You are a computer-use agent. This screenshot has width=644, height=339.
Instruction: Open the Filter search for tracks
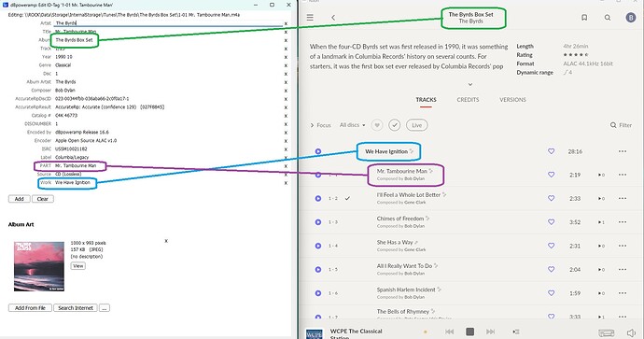tap(621, 125)
